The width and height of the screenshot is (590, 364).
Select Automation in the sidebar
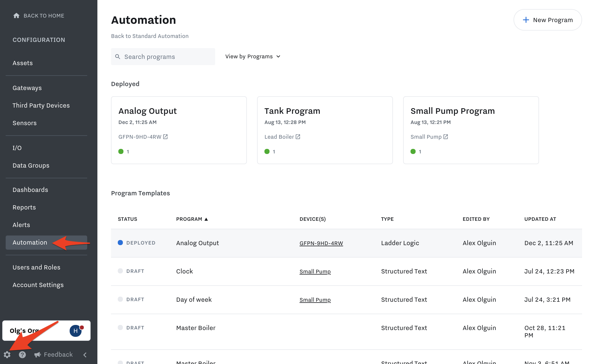(46, 243)
